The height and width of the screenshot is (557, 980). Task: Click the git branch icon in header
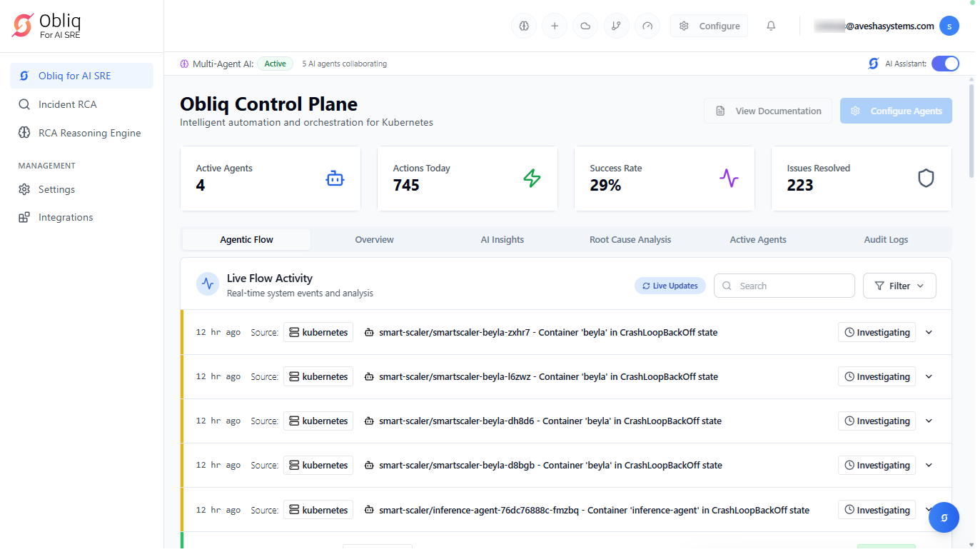point(616,26)
